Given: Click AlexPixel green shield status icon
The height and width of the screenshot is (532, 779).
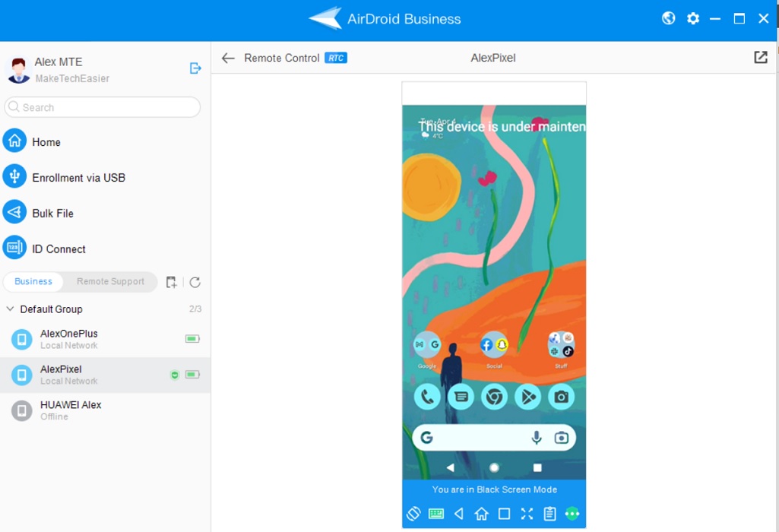Looking at the screenshot, I should 174,375.
